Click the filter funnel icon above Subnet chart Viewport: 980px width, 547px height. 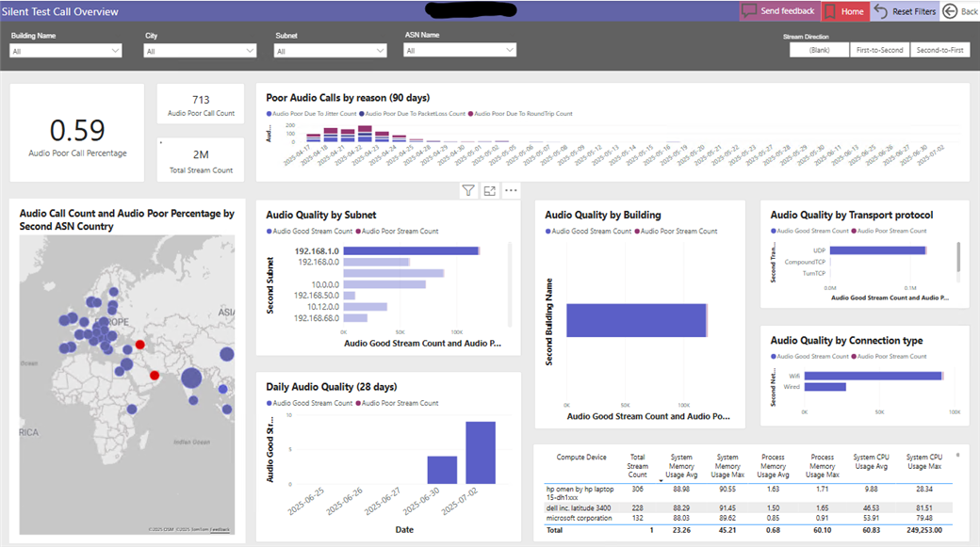[x=468, y=190]
